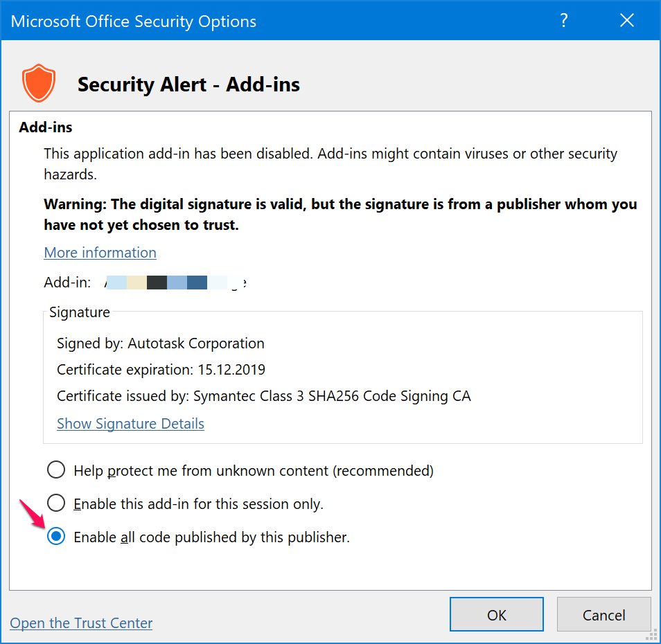The height and width of the screenshot is (644, 661).
Task: Click Show Signature Details
Action: (130, 423)
